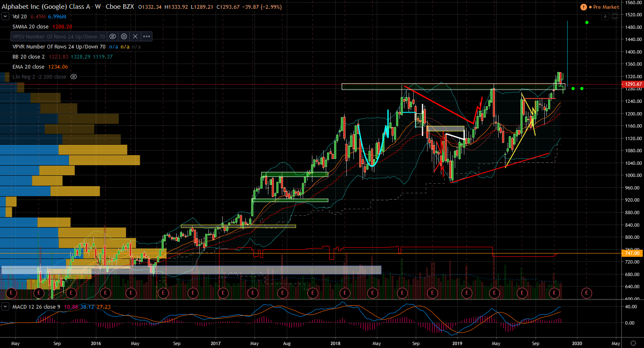Image resolution: width=644 pixels, height=348 pixels.
Task: Open chart settings gear beside the time axis
Action: point(634,343)
